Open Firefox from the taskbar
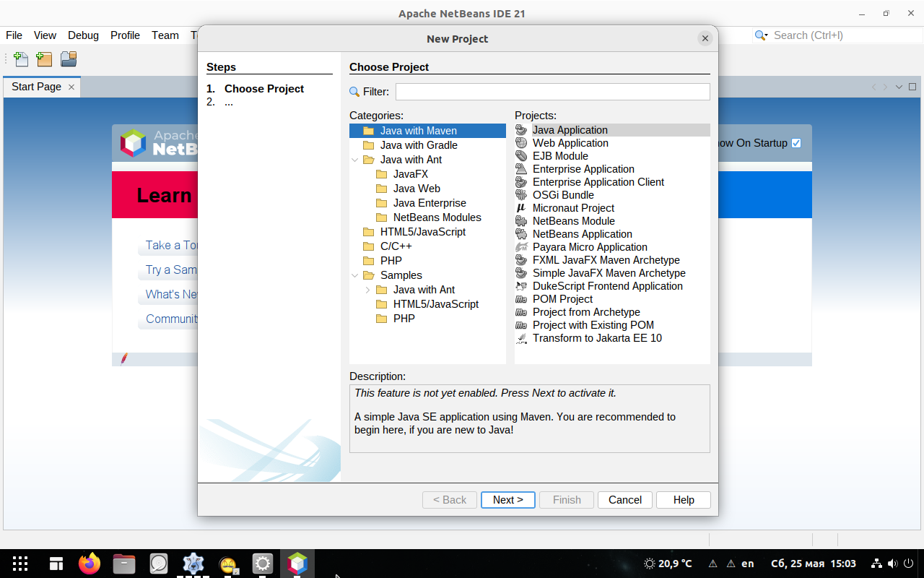924x578 pixels. (90, 564)
